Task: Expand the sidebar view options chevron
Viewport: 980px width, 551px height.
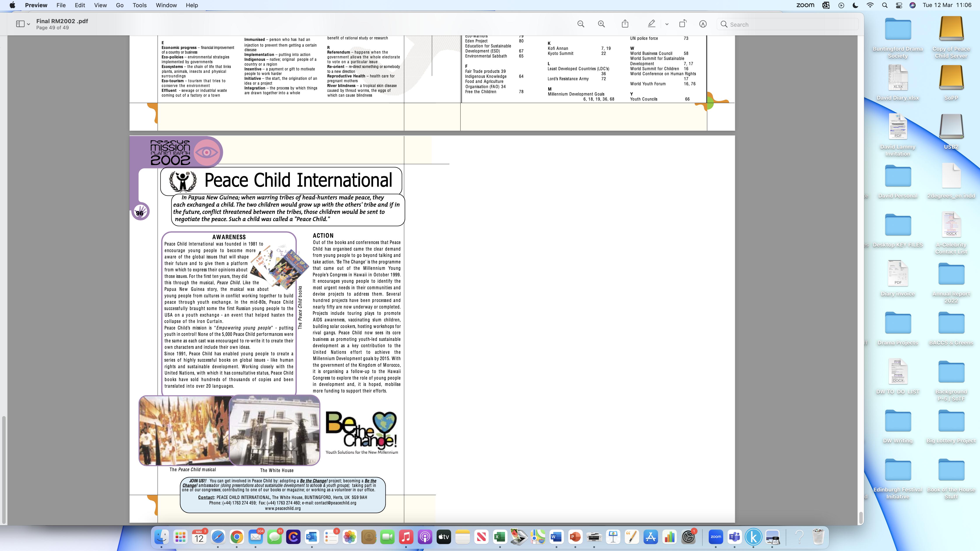Action: click(28, 24)
